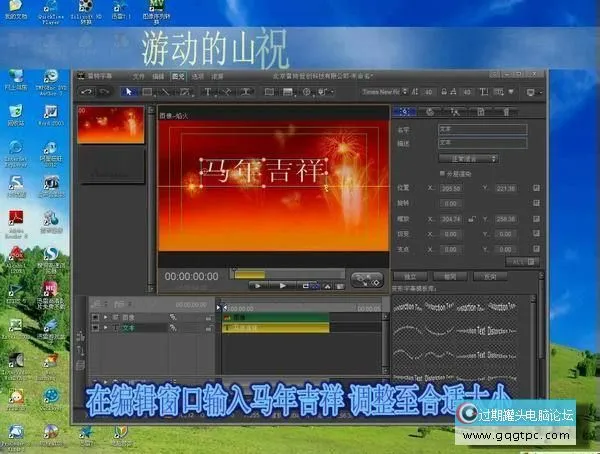Image resolution: width=600 pixels, height=454 pixels.
Task: Click the small play-from-start button
Action: pos(258,286)
